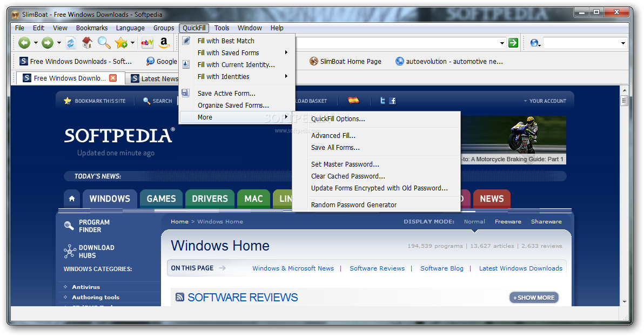Open the eBay shortcut icon
The image size is (644, 336).
pos(147,42)
